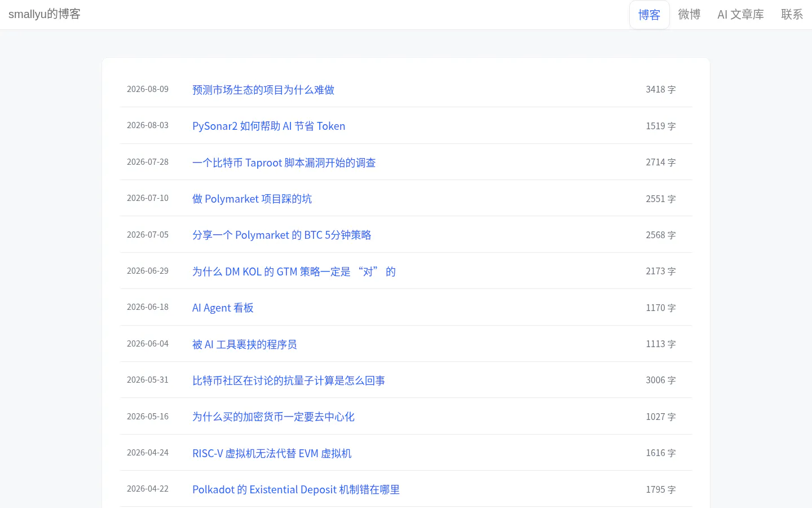
Task: Open the Polymarket BTC 5分钟策略 post
Action: 282,235
